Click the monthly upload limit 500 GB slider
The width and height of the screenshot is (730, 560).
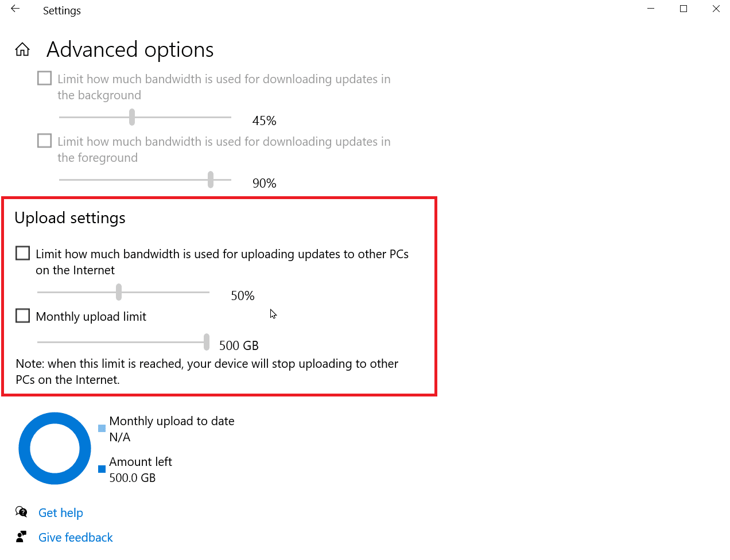[206, 342]
